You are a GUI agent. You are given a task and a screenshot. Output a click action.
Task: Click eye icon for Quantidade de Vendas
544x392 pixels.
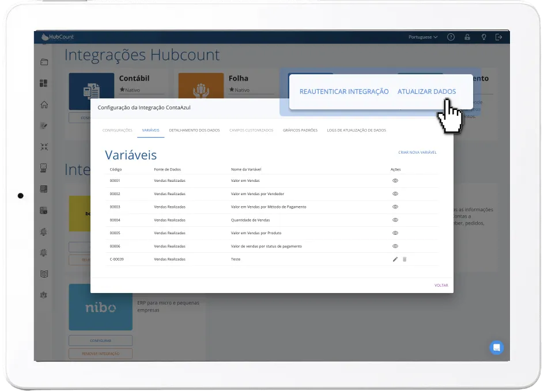tap(395, 220)
